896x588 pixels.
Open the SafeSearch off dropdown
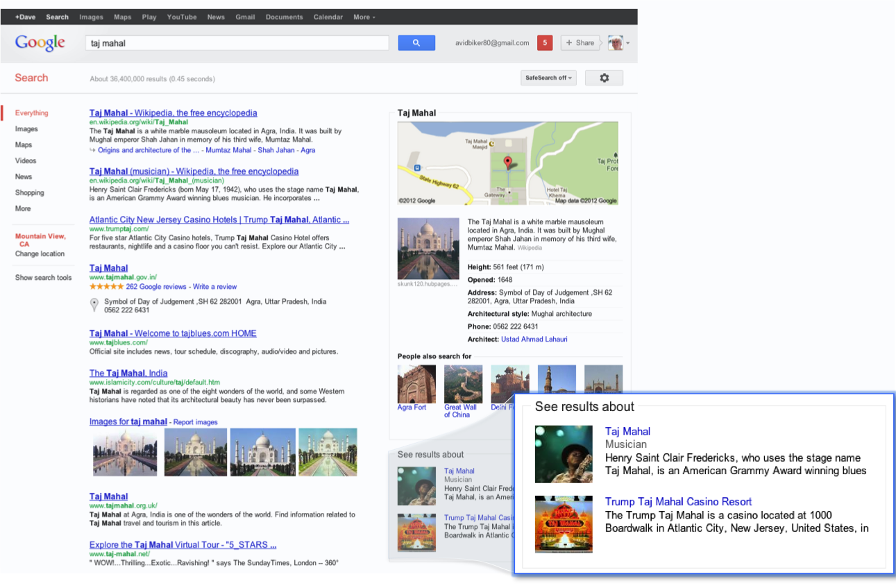click(549, 78)
